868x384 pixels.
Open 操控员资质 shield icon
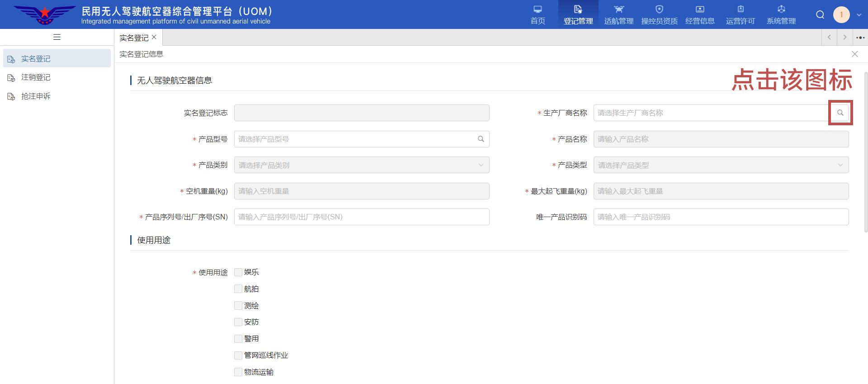[x=659, y=9]
